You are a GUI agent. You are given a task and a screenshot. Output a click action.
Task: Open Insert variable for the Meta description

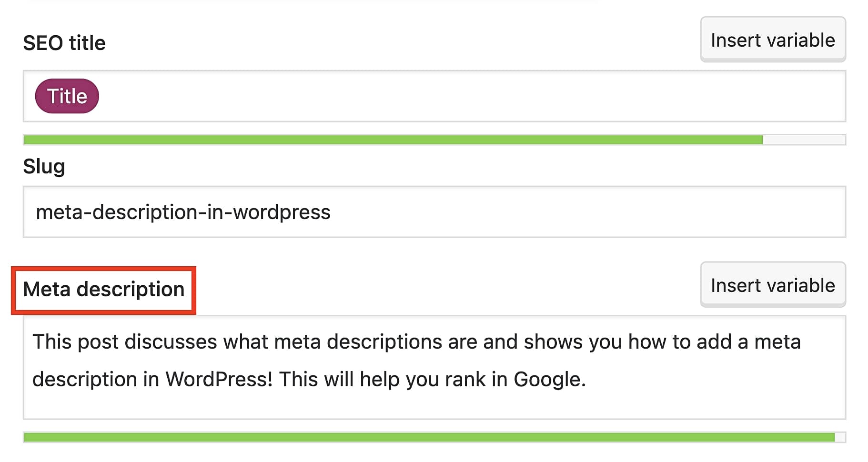click(x=772, y=285)
